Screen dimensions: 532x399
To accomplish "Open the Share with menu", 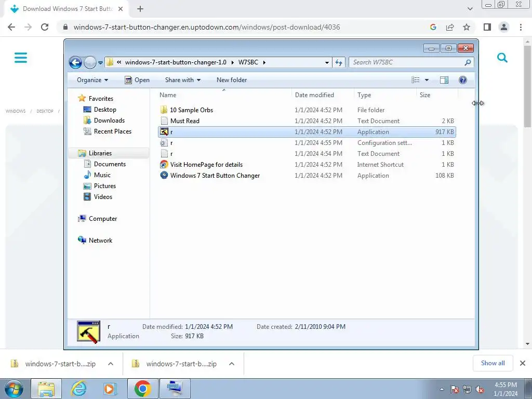I will click(182, 80).
